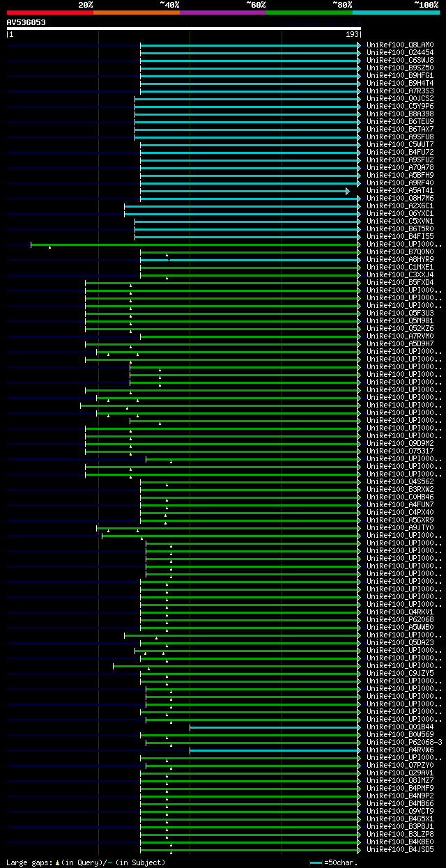446x868 pixels.
Task: Open the UniRef100_Q6YXC1 hit
Action: click(x=400, y=213)
